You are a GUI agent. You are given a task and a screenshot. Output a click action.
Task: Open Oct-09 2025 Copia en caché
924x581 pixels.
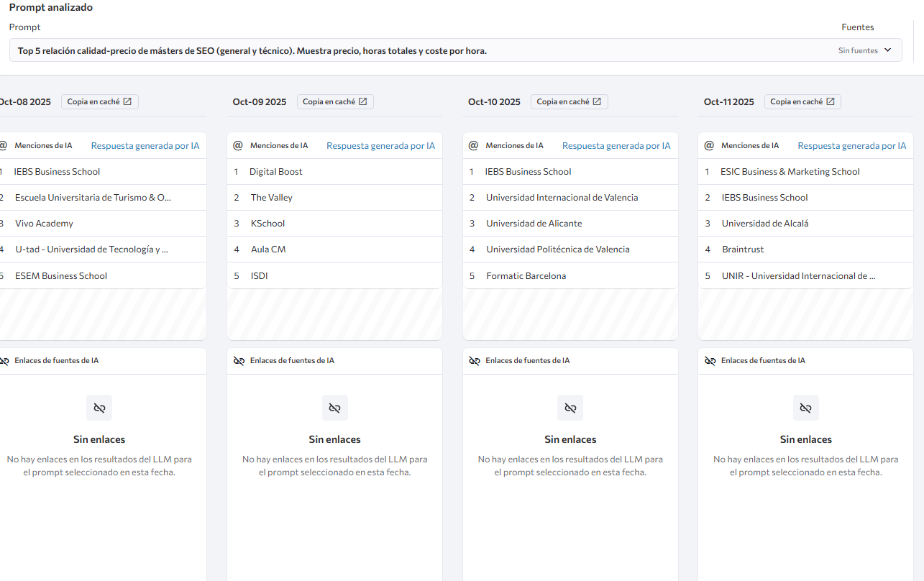[334, 102]
